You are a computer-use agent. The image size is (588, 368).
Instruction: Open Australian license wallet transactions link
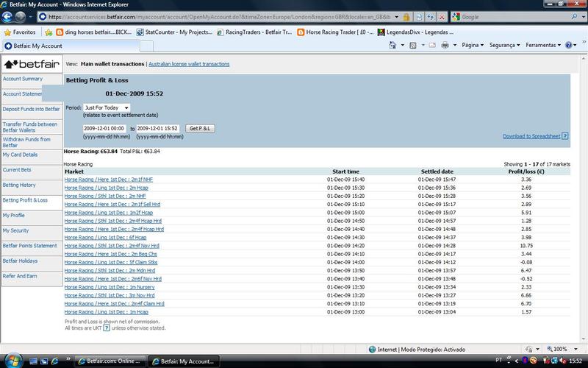[189, 64]
